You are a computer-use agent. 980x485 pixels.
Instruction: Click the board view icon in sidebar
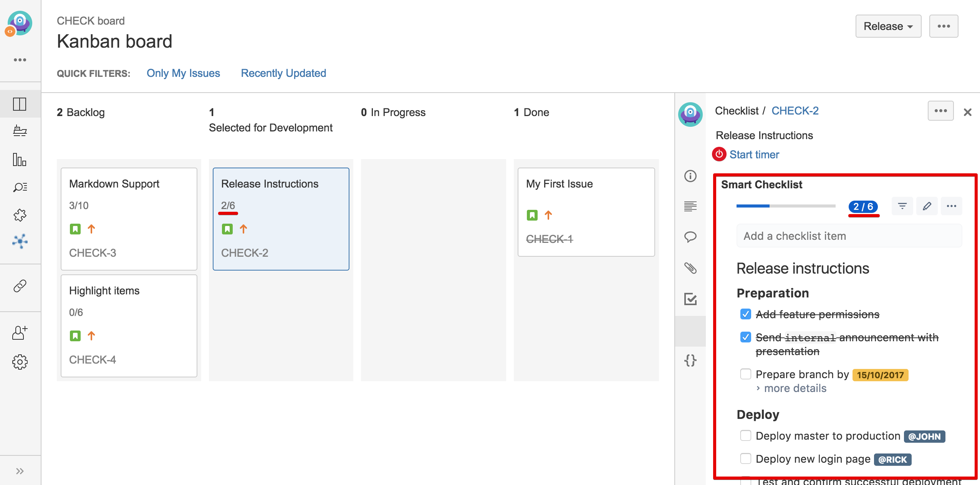click(x=20, y=104)
